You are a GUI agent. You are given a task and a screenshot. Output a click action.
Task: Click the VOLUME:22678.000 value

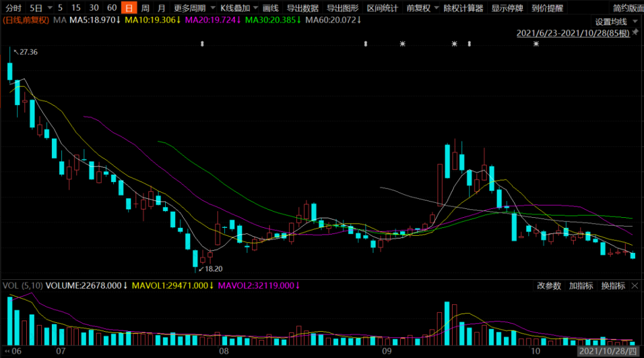click(x=86, y=285)
